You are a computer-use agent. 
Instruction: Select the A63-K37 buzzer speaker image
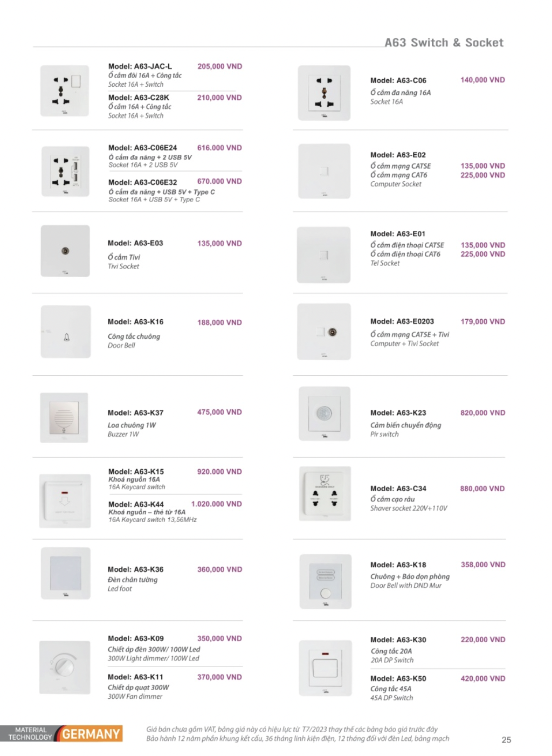click(64, 418)
